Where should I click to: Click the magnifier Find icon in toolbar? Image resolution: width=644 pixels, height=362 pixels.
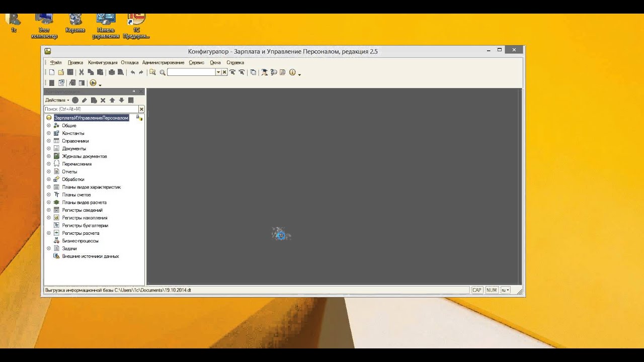pyautogui.click(x=162, y=72)
